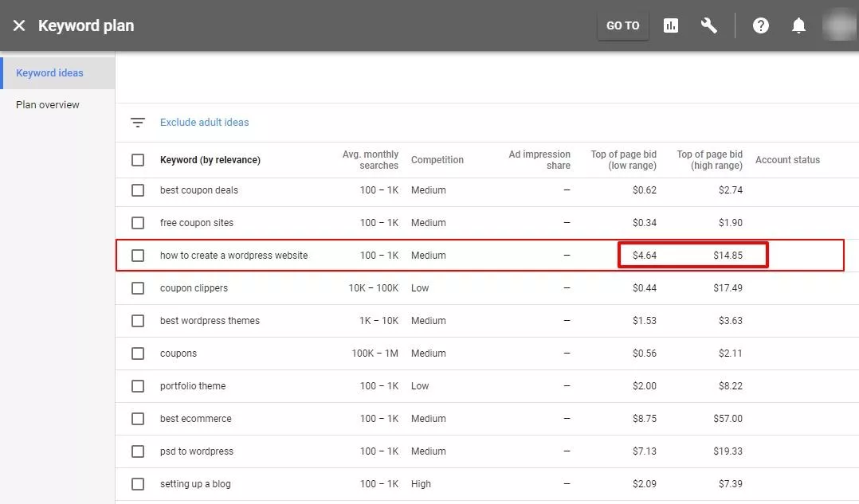Select the Keyword ideas tab
The width and height of the screenshot is (859, 504).
click(57, 72)
